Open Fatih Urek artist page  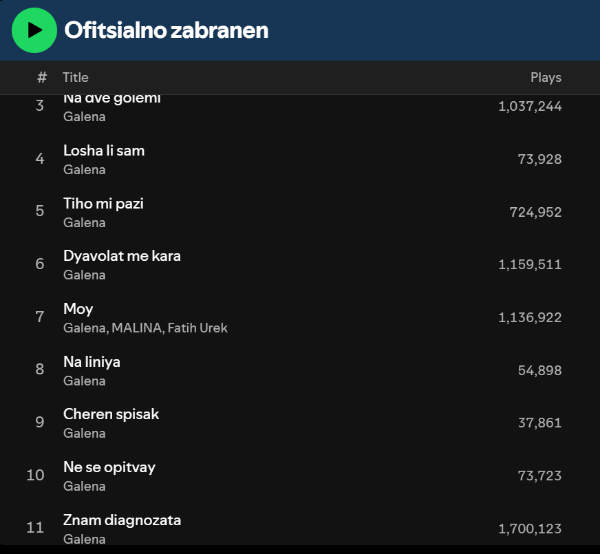(x=197, y=328)
